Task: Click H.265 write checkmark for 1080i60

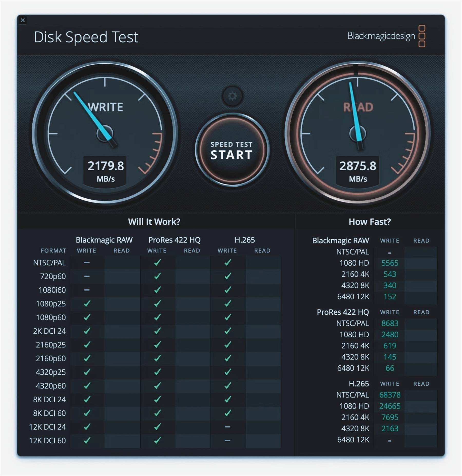Action: click(x=228, y=290)
